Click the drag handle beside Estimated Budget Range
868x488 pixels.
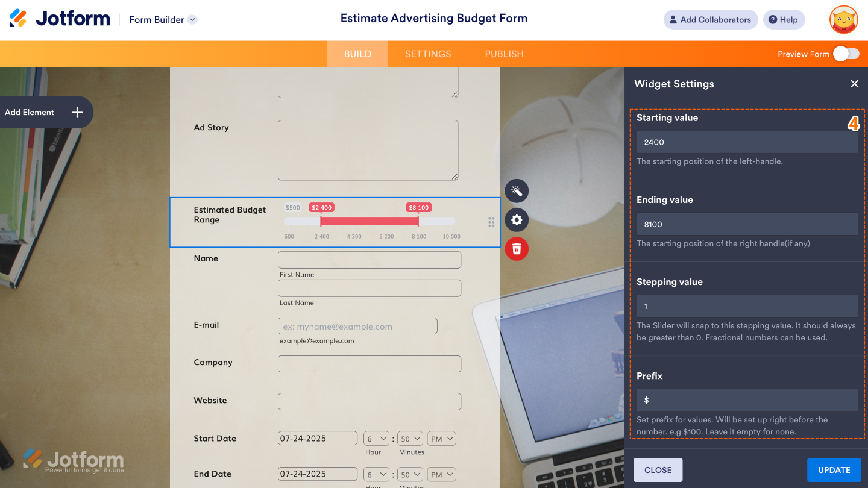pyautogui.click(x=491, y=222)
